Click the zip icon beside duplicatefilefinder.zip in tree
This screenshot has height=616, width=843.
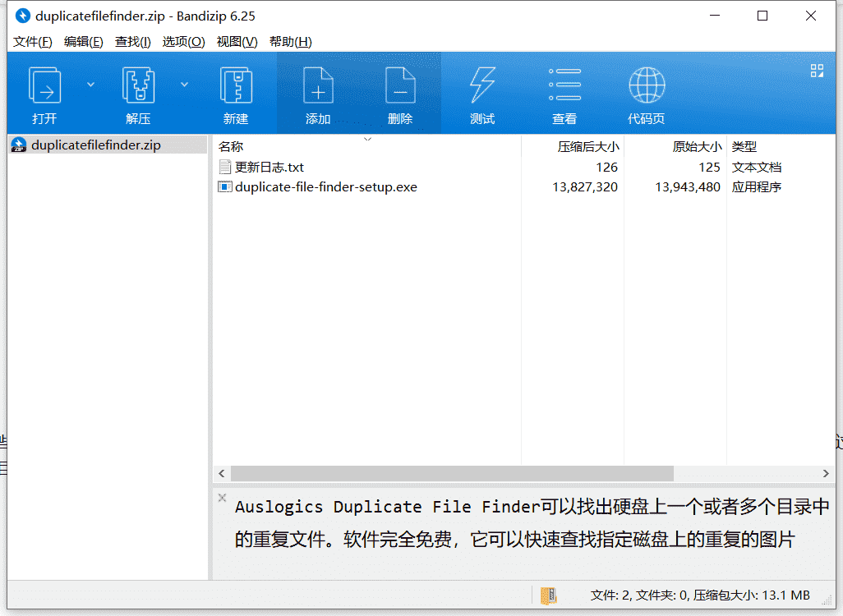(x=19, y=145)
